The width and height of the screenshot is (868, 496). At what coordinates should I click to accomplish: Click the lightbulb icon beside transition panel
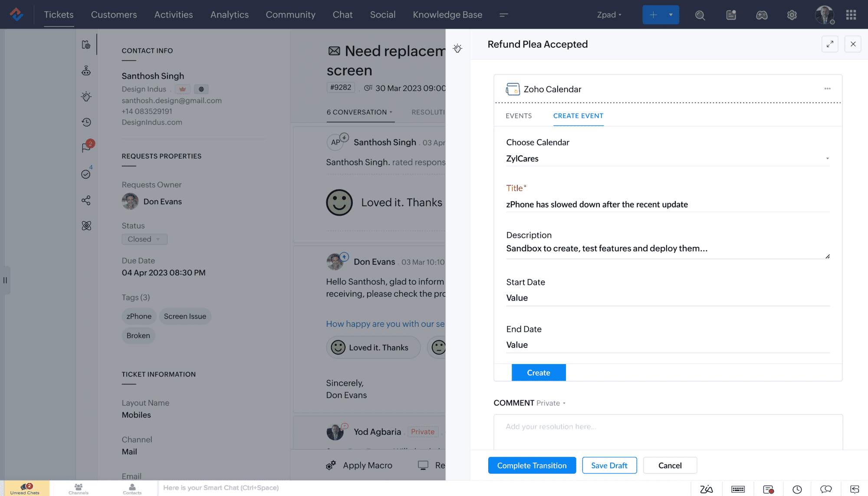tap(457, 48)
